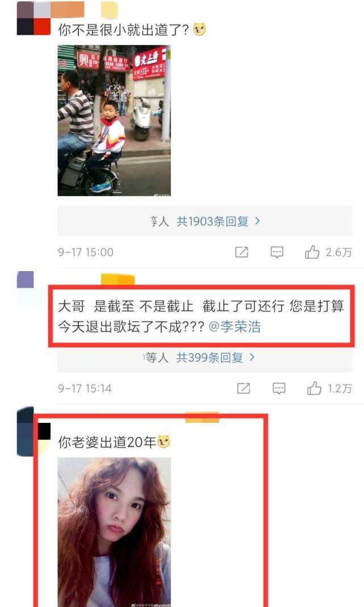The width and height of the screenshot is (364, 607).
Task: Open the @李荣浩 mention link
Action: coord(235,327)
